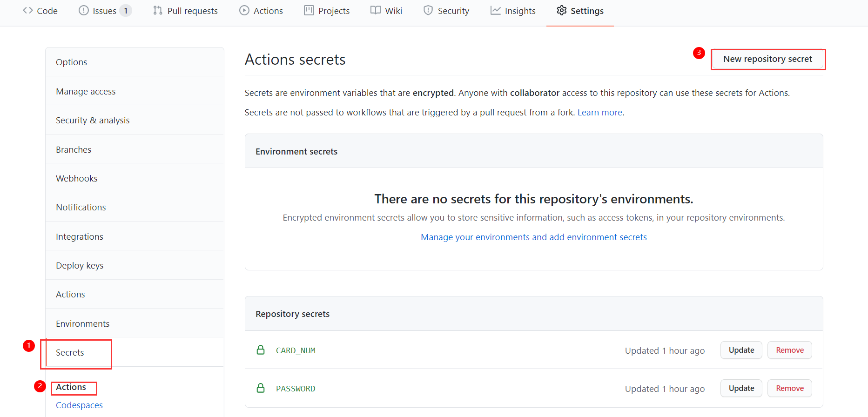Click the Security shield icon
The width and height of the screenshot is (868, 417).
(428, 11)
